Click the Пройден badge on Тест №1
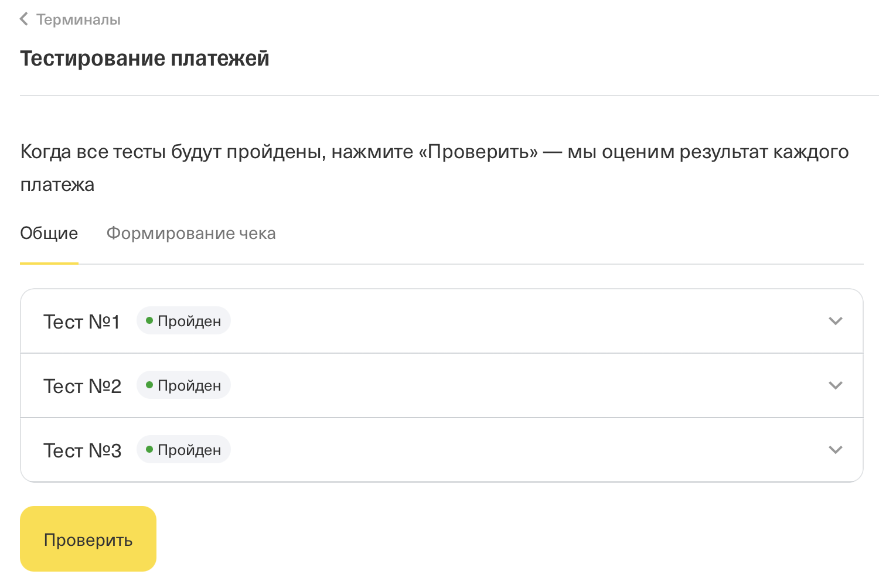879x588 pixels. 183,320
